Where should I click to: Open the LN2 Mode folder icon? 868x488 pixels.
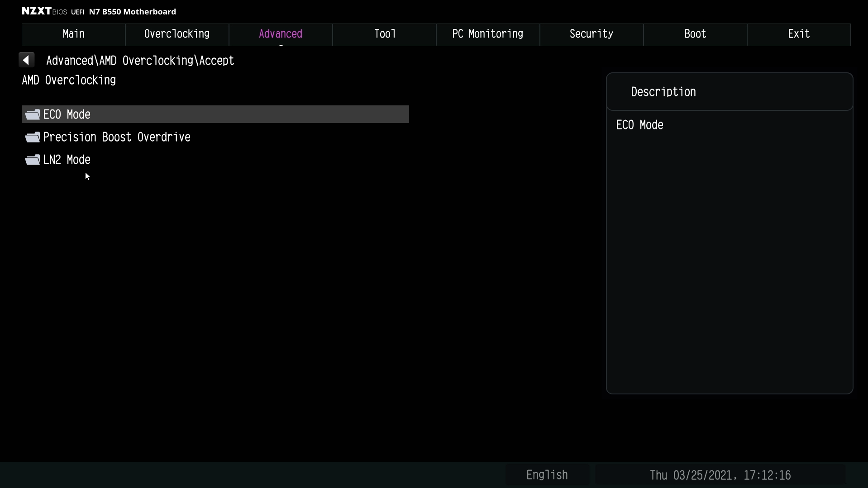click(33, 160)
